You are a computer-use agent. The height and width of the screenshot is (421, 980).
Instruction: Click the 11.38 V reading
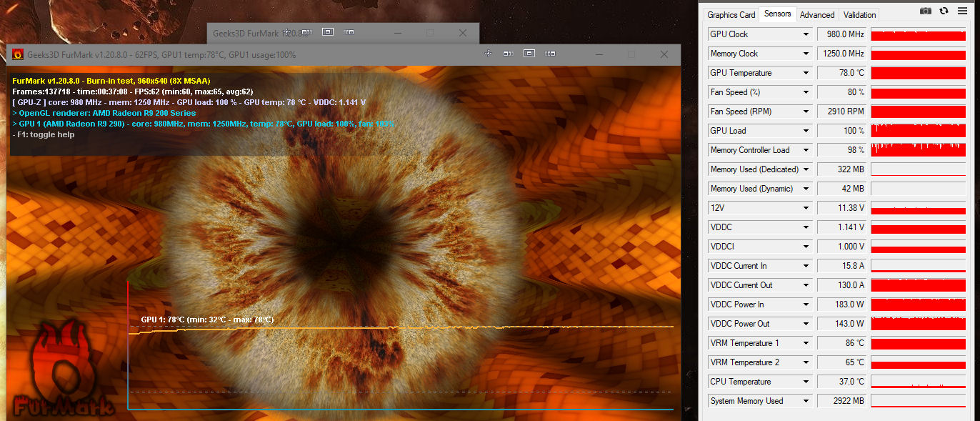[842, 208]
